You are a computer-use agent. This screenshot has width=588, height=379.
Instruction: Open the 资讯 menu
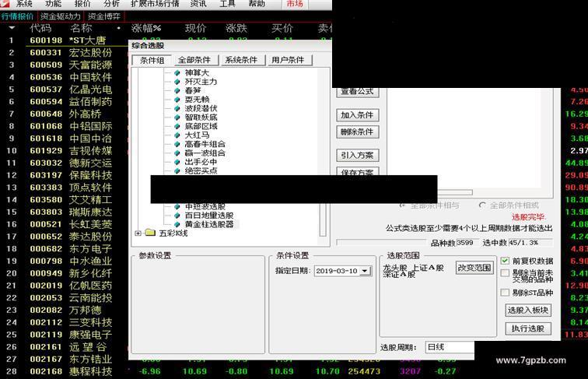pos(198,4)
